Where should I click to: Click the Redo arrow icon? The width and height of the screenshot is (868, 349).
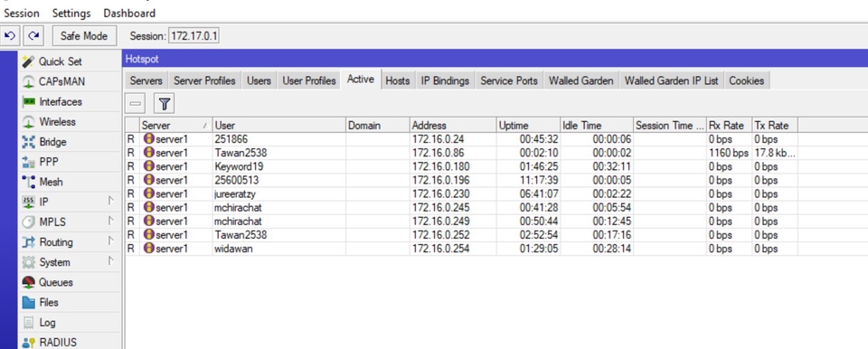(x=33, y=36)
